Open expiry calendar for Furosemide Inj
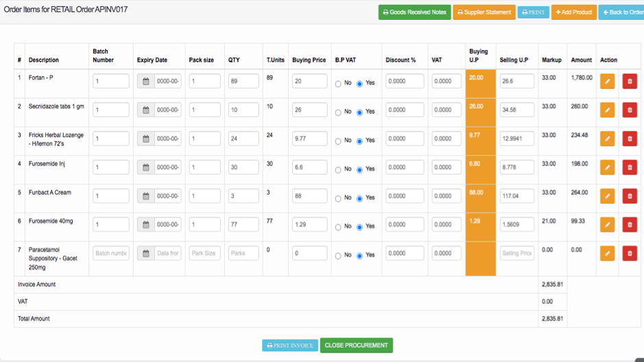This screenshot has width=644, height=362. 146,167
